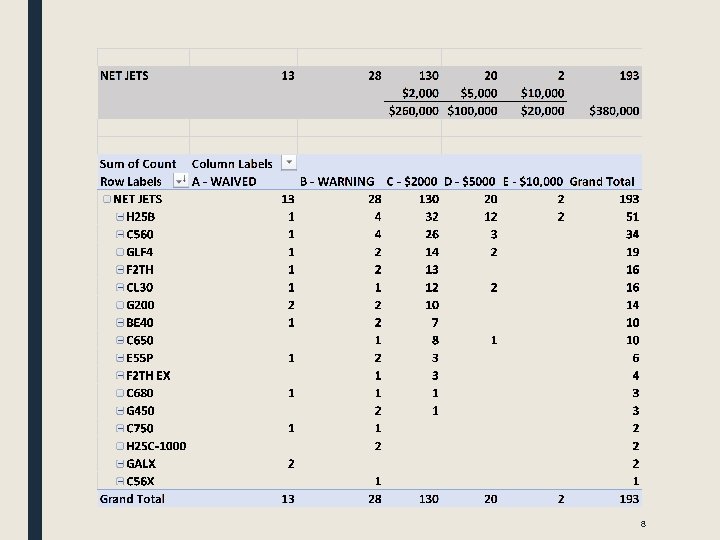Collapse the GALX row group
This screenshot has width=720, height=540.
pyautogui.click(x=120, y=464)
